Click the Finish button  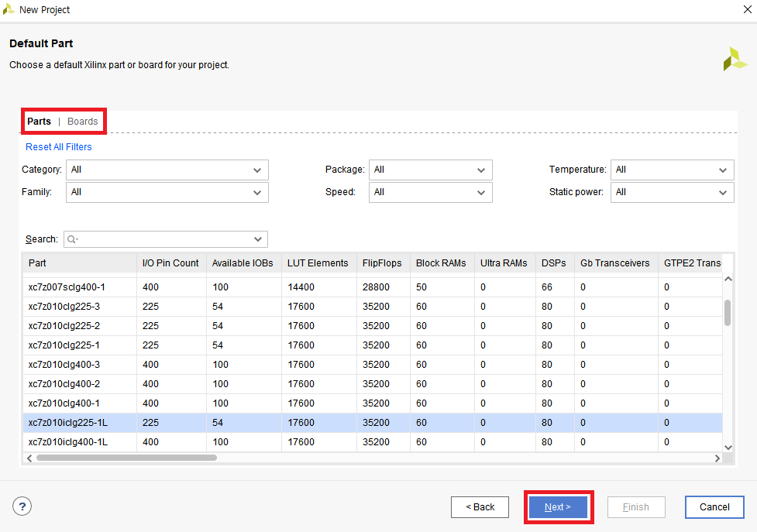click(636, 507)
